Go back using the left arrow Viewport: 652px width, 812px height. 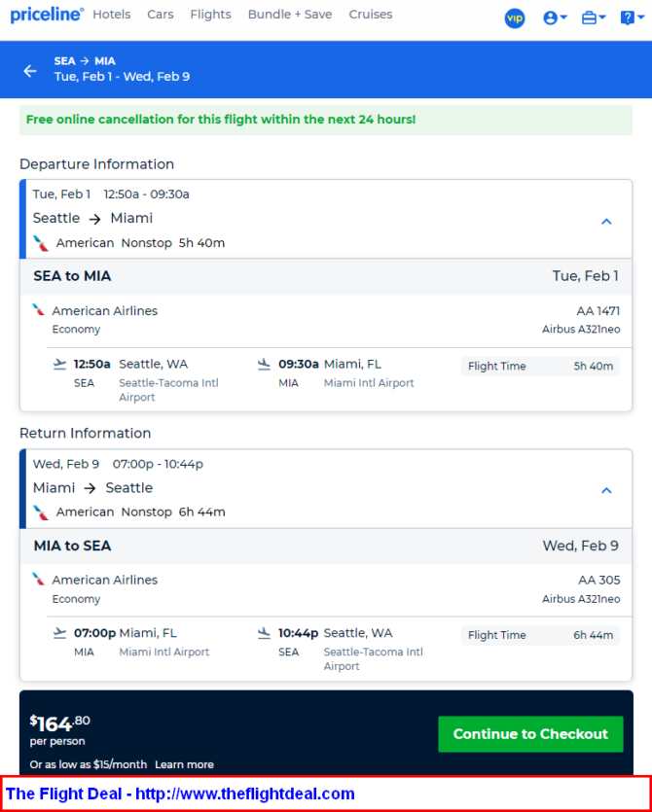point(30,71)
